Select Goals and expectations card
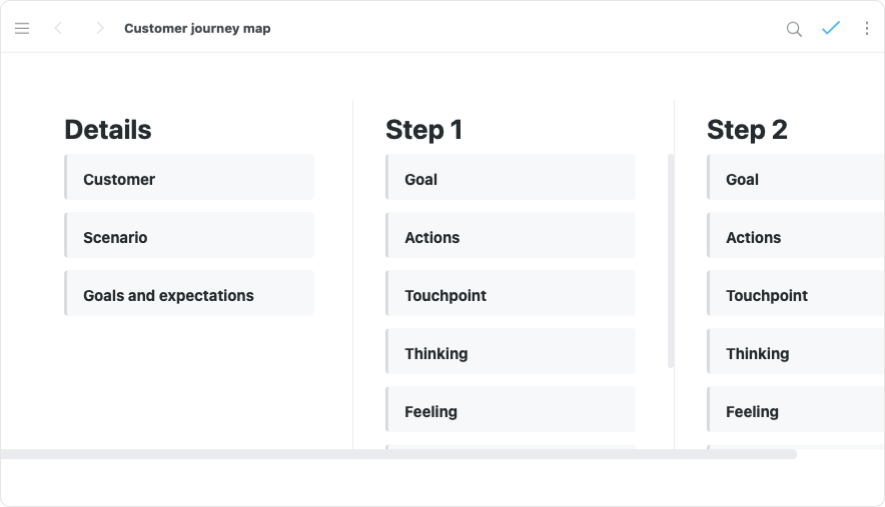Screen dimensions: 885x507 tap(189, 294)
